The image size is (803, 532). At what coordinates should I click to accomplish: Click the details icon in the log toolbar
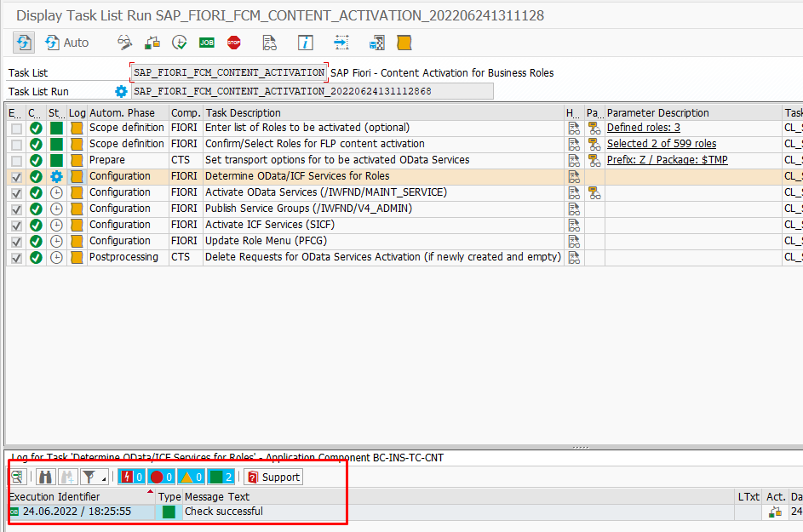tap(17, 478)
